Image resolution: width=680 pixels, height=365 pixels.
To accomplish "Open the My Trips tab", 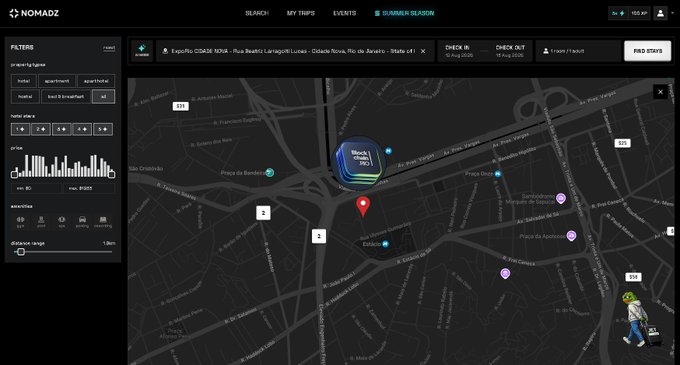I will coord(301,13).
